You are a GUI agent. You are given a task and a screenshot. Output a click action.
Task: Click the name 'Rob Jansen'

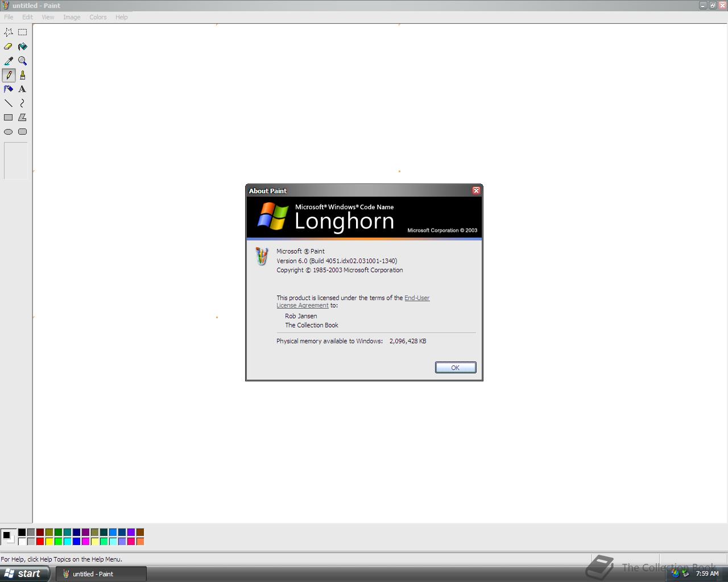coord(301,316)
